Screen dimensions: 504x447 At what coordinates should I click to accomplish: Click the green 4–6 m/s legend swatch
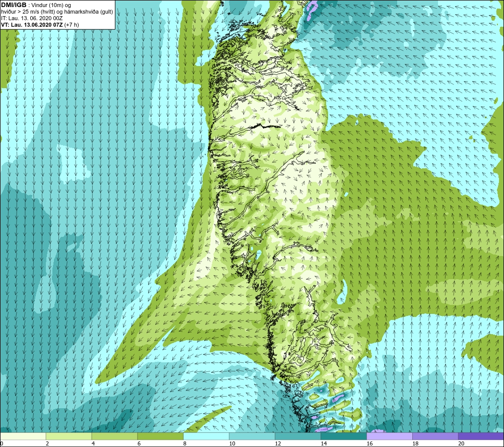(114, 436)
